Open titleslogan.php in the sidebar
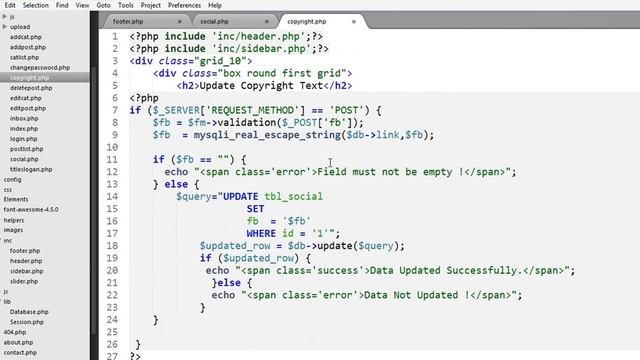This screenshot has height=360, width=640. click(x=31, y=169)
